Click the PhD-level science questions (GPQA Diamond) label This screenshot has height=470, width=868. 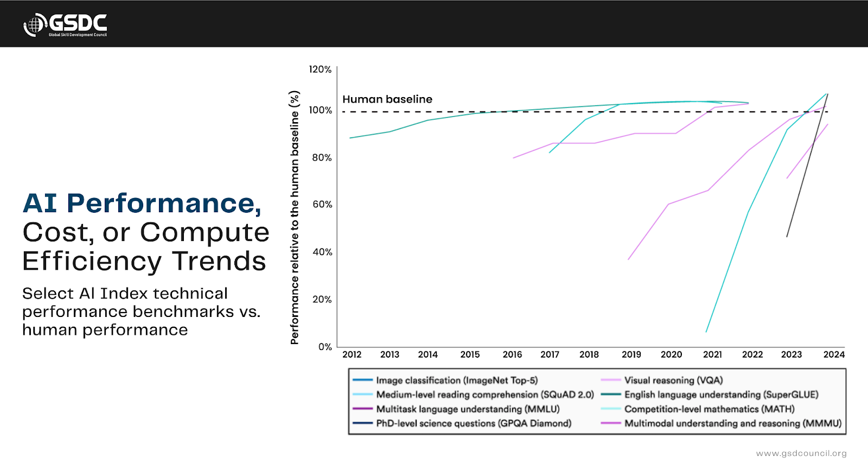click(474, 423)
